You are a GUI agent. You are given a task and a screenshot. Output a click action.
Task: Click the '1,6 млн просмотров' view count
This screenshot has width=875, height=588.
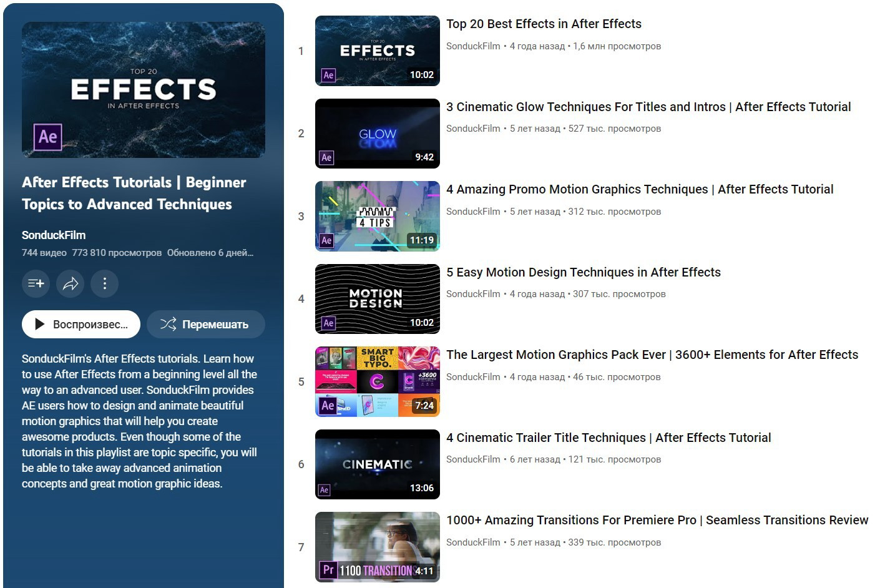[617, 46]
